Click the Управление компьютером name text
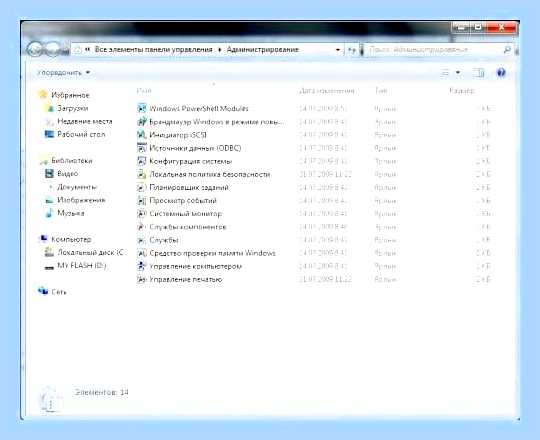Image resolution: width=540 pixels, height=440 pixels. pyautogui.click(x=196, y=266)
